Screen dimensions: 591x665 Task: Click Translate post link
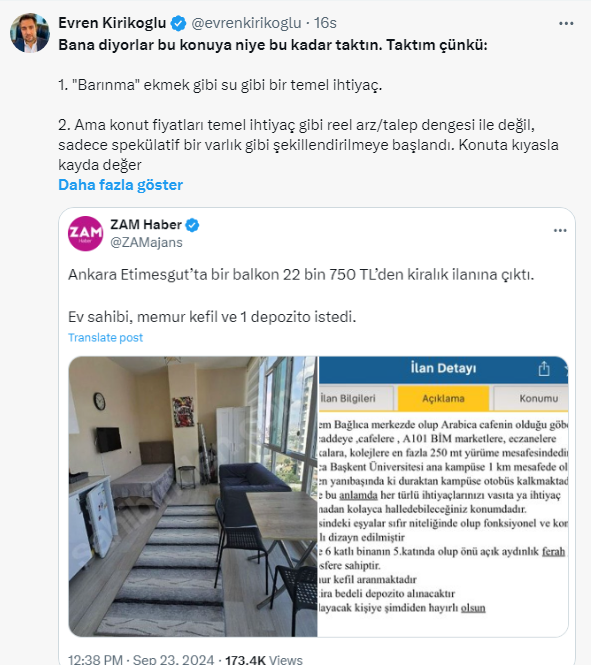106,338
